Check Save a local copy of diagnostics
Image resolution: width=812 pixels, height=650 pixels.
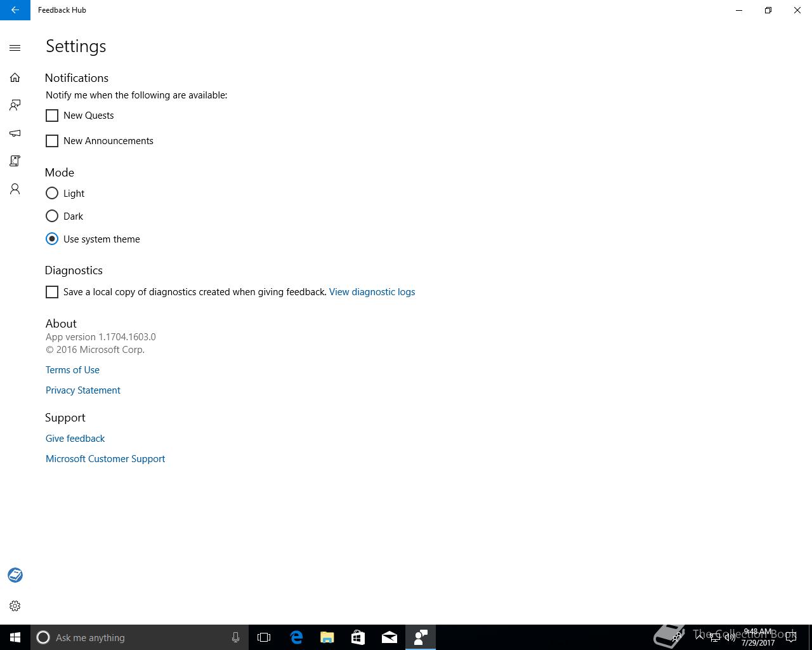[x=52, y=292]
